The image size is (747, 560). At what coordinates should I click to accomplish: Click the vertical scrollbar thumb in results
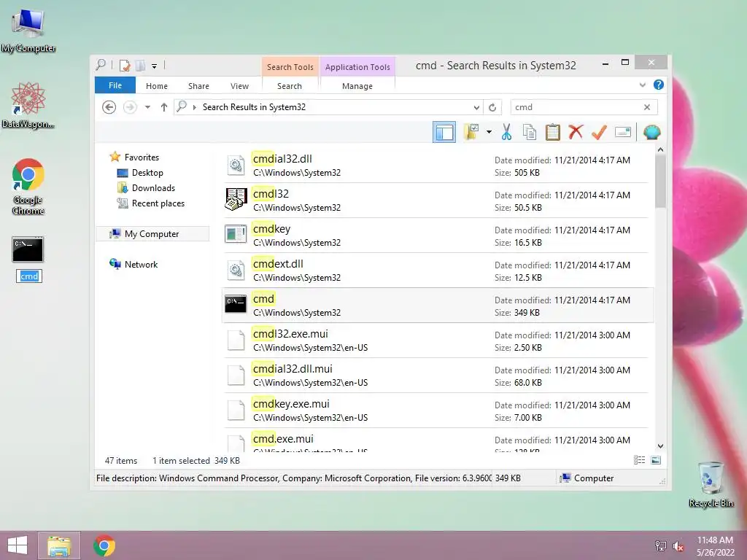click(x=660, y=182)
